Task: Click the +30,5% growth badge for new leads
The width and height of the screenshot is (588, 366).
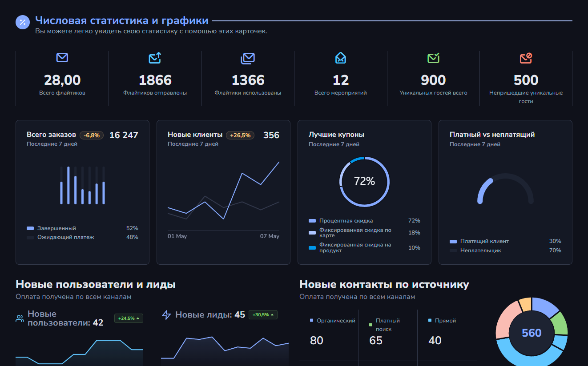Action: point(263,315)
